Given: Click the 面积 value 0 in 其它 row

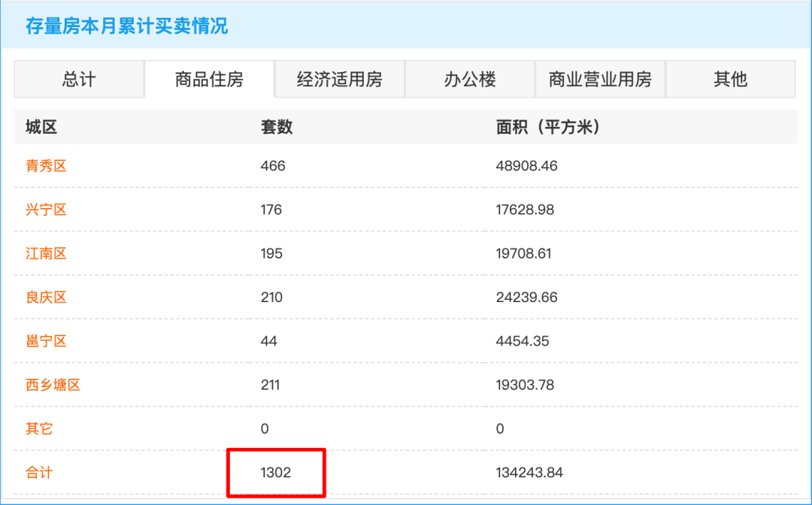Looking at the screenshot, I should (x=500, y=428).
